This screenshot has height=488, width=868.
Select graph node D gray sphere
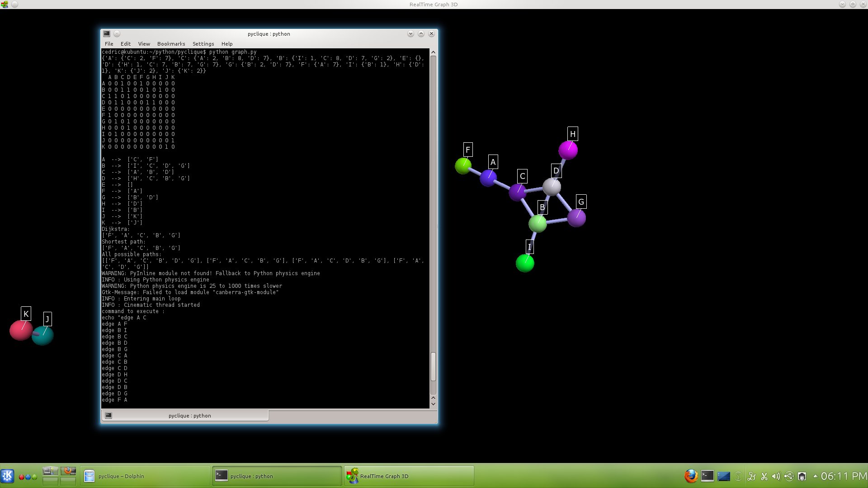(552, 187)
